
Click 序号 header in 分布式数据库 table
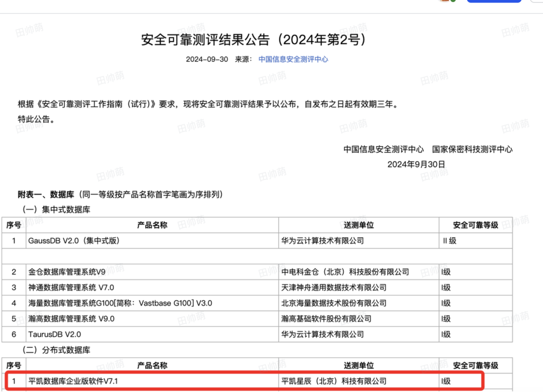click(14, 365)
